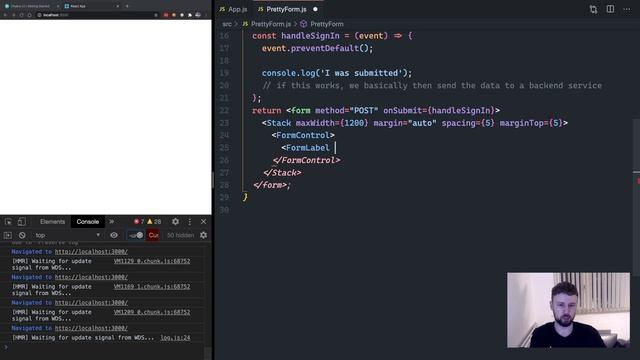Viewport: 640px width, 360px height.
Task: Switch to the Elements tab
Action: (x=52, y=222)
